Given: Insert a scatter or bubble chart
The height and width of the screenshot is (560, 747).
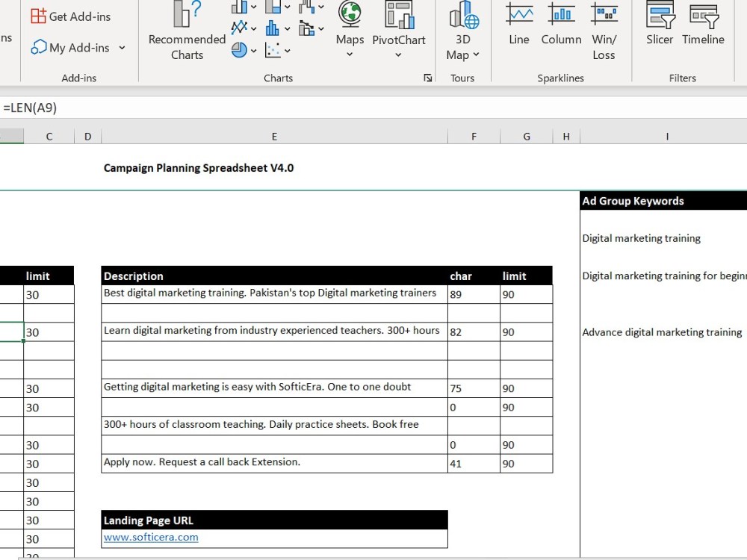Looking at the screenshot, I should pos(273,49).
